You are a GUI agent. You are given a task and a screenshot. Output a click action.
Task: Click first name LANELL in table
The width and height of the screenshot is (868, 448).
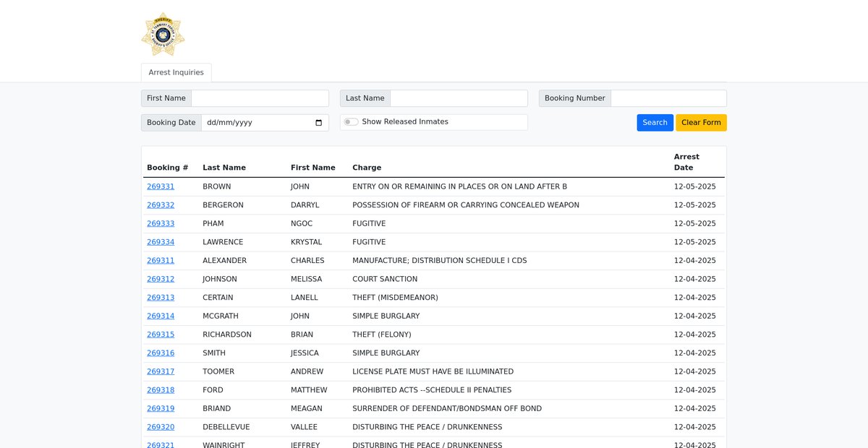coord(305,298)
